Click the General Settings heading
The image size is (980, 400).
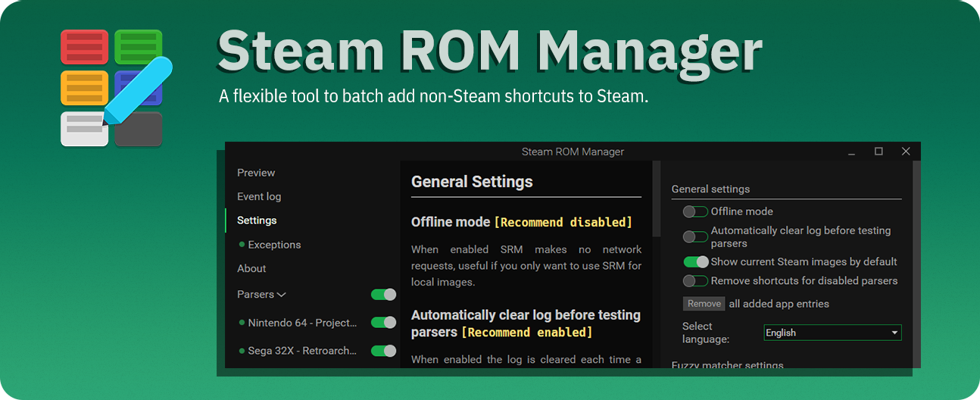[472, 182]
